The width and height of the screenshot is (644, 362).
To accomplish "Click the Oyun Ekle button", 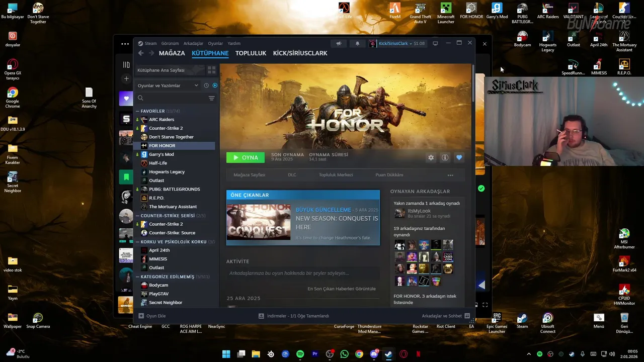I will pos(152,316).
